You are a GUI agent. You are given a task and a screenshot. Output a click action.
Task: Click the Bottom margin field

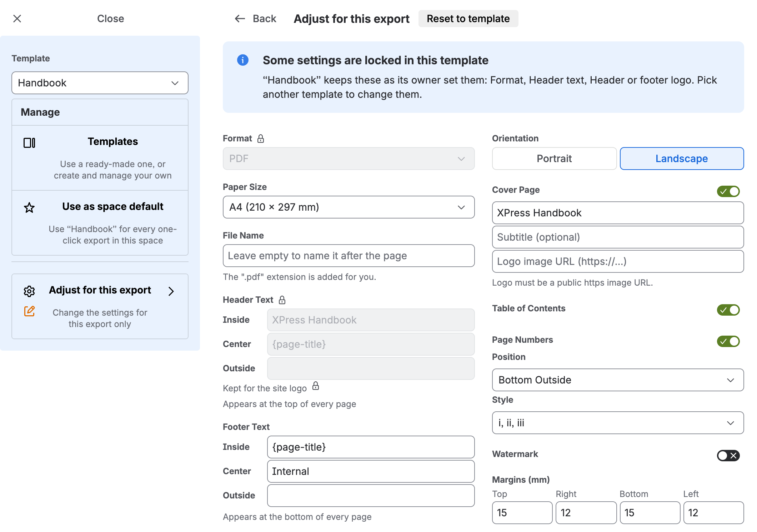tap(650, 513)
